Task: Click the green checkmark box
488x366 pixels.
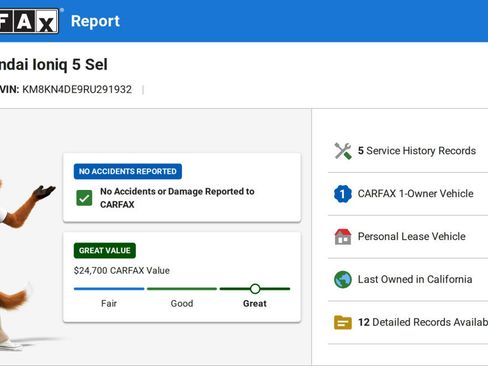Action: coord(84,198)
